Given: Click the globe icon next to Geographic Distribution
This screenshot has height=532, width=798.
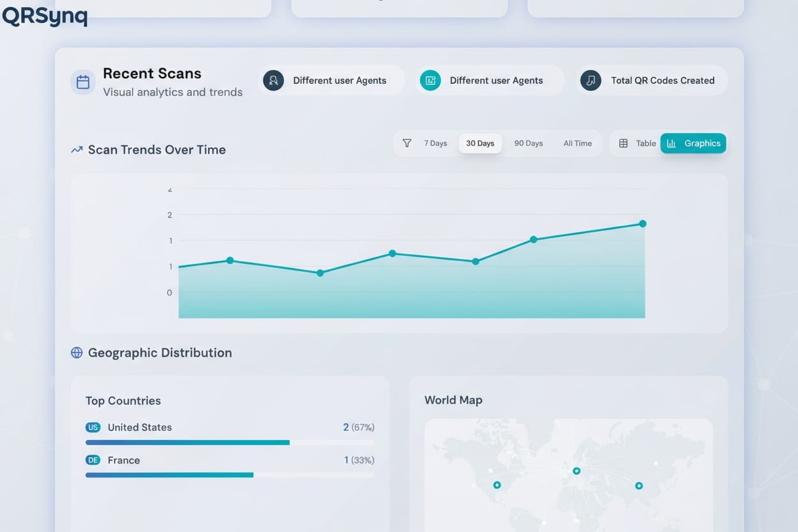Looking at the screenshot, I should [x=77, y=352].
